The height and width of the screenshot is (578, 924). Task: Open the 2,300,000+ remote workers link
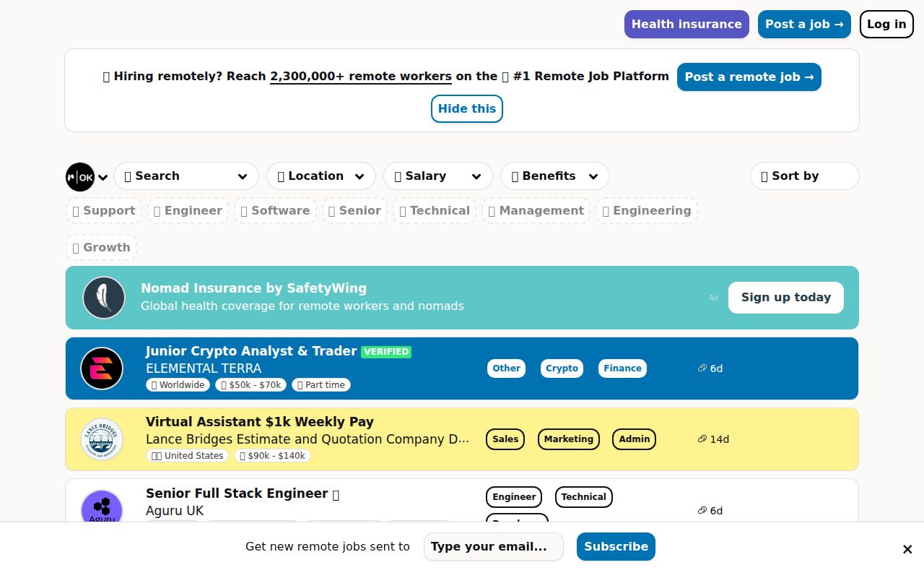[x=360, y=76]
